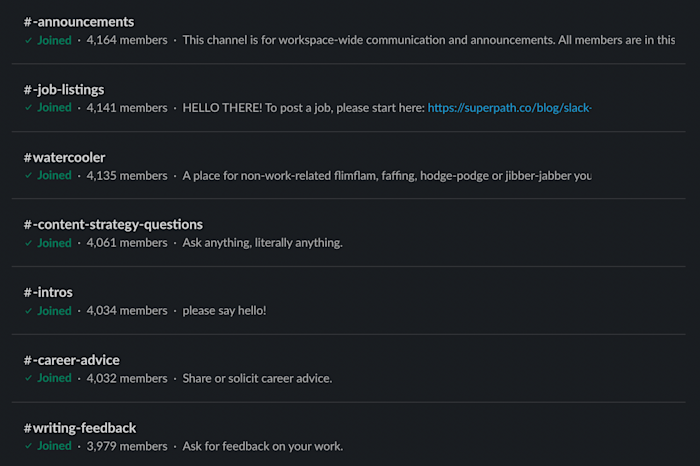Click the checkmark icon under #watercooler
Screen dimensions: 700x466
click(x=28, y=176)
